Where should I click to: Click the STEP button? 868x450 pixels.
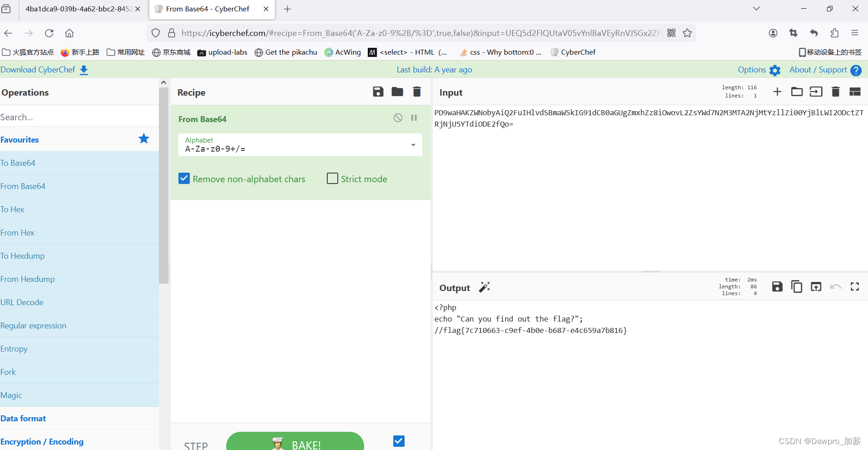[196, 445]
